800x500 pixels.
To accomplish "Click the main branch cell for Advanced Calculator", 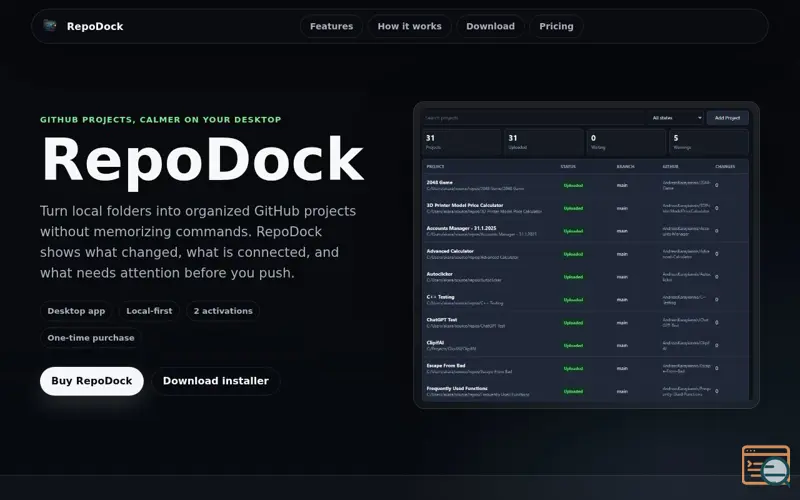I will 622,254.
